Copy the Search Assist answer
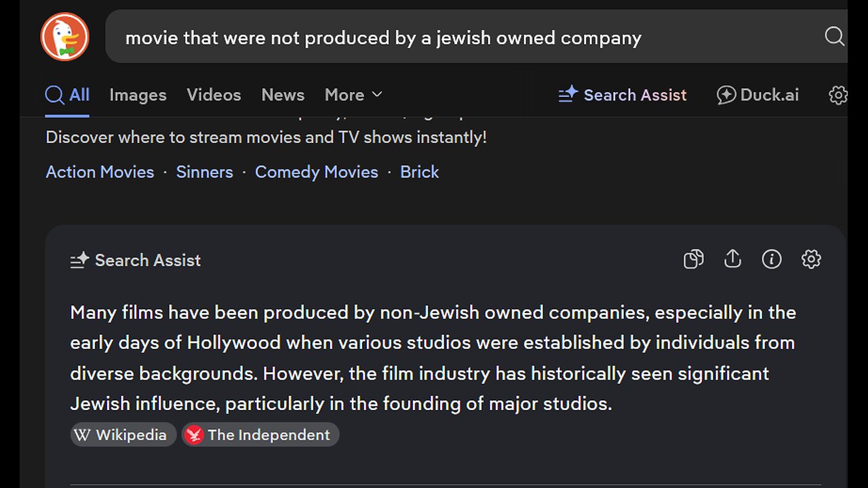This screenshot has width=868, height=488. 693,259
